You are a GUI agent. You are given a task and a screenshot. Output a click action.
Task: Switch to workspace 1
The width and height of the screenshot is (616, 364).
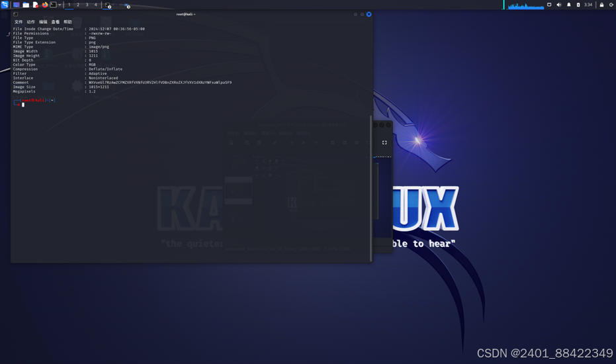coord(69,5)
